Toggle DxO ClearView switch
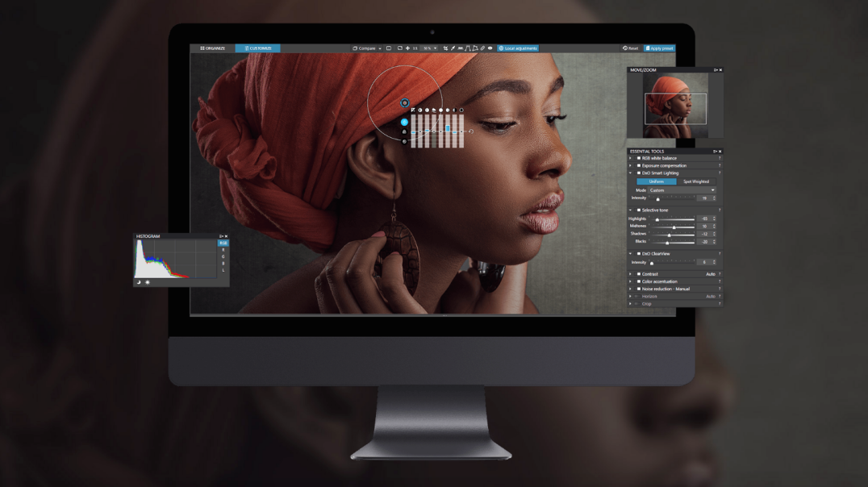 638,254
